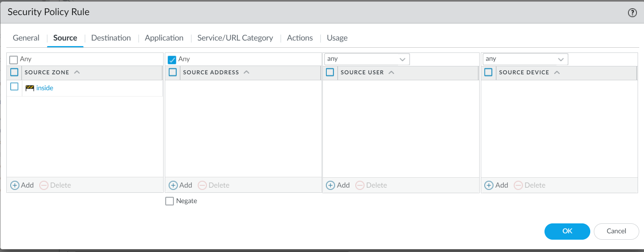Open the source user any dropdown

click(402, 59)
